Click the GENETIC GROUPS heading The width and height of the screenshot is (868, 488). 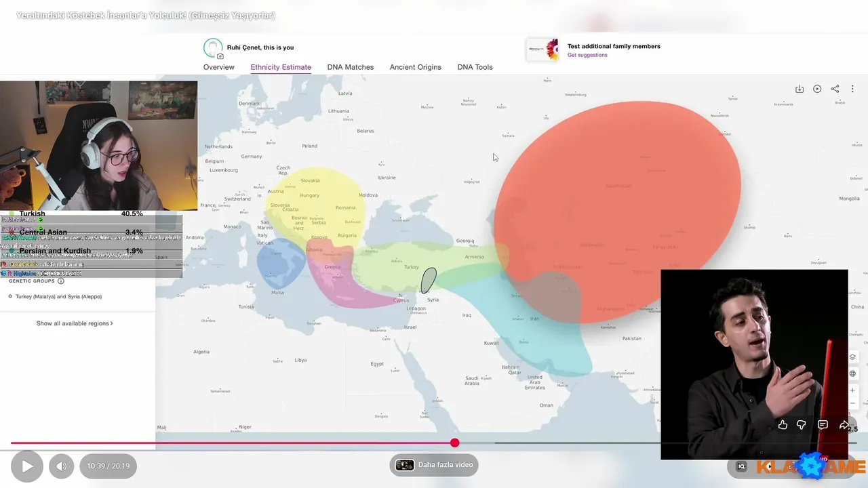32,281
